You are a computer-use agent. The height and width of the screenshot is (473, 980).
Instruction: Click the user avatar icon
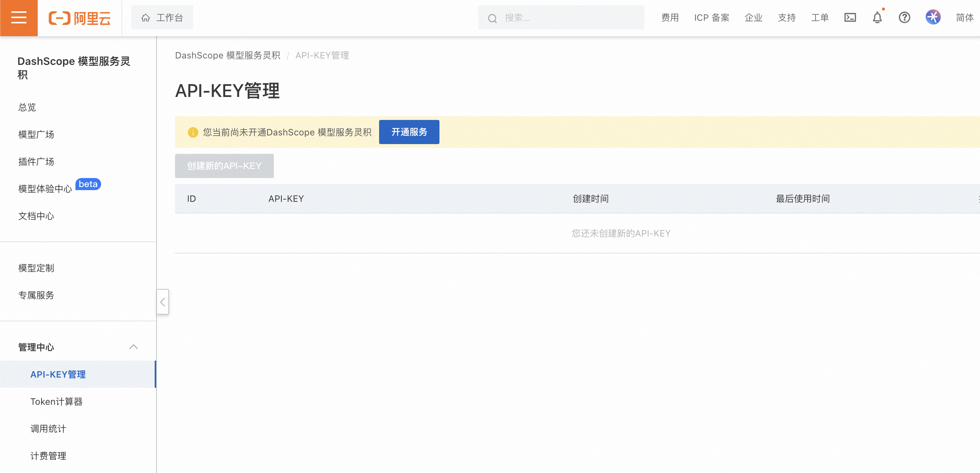click(x=932, y=17)
